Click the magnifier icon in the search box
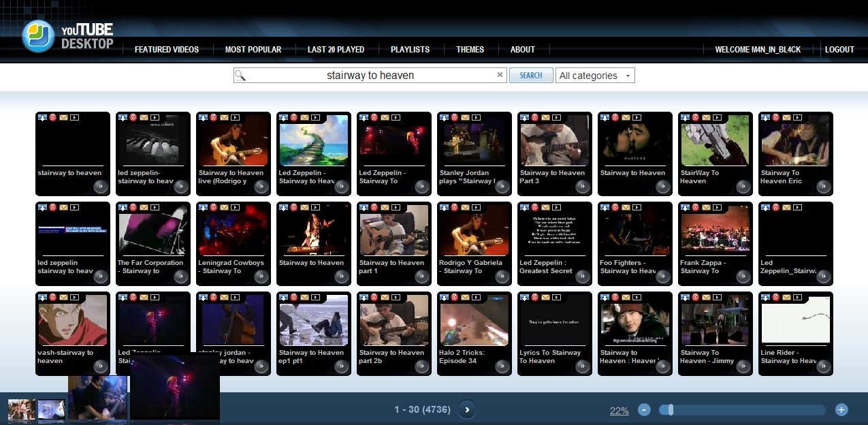Screen dimensions: 868x425 click(240, 76)
